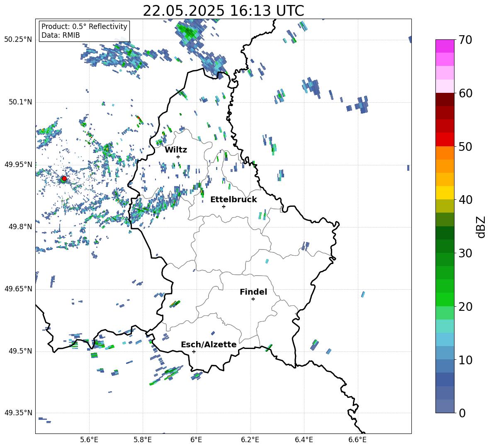Click the 49.5°N latitude label
This screenshot has height=448, width=491.
click(20, 351)
